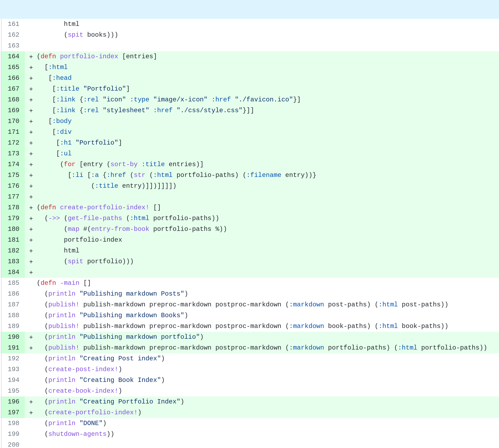Screen dimensions: 499x448
Task: Click create-post-index! on line 193
Action: click(x=83, y=369)
